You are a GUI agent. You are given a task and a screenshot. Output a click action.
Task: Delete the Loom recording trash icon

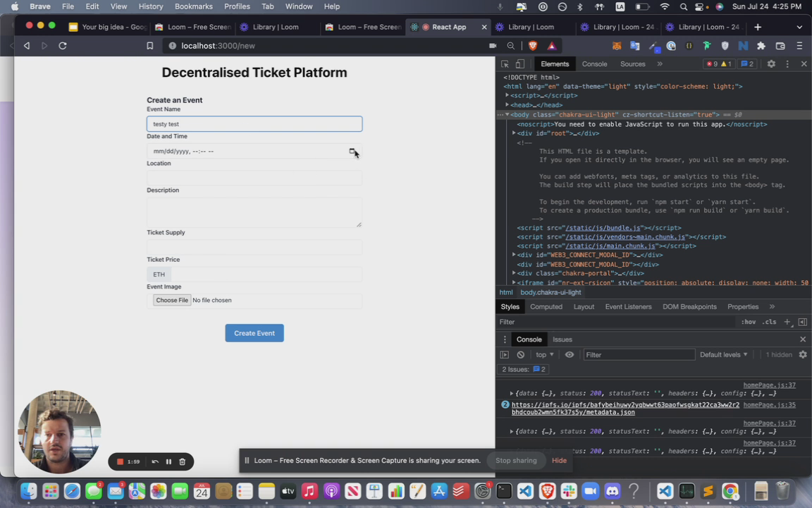click(x=183, y=461)
